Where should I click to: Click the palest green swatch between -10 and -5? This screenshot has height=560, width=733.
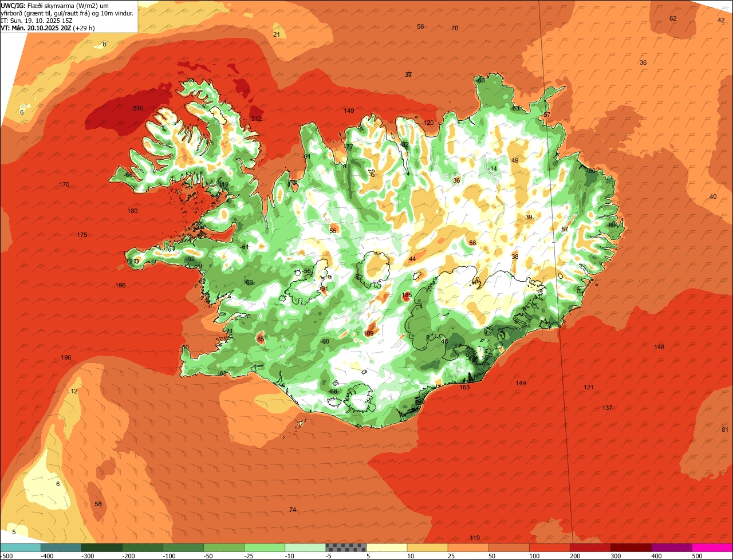(305, 547)
